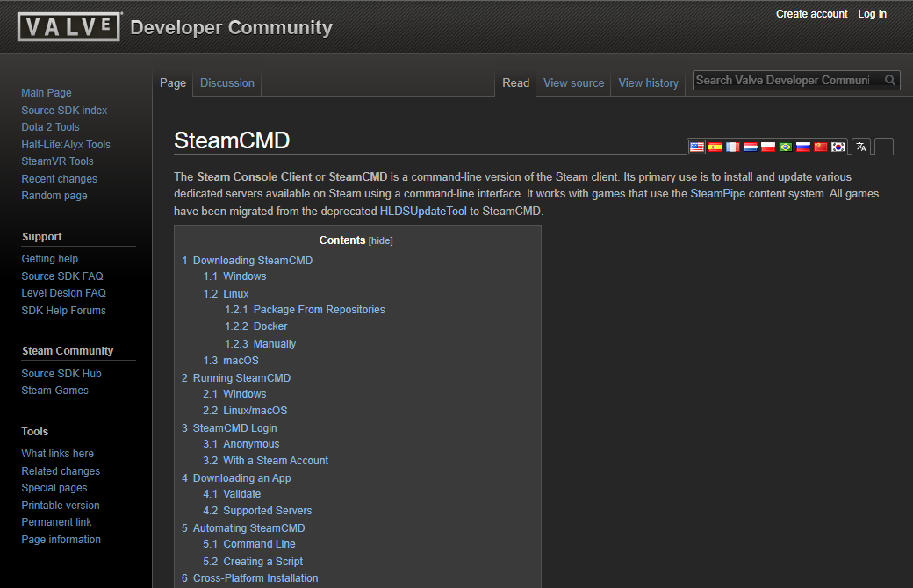Go to Main Page in sidebar

47,93
